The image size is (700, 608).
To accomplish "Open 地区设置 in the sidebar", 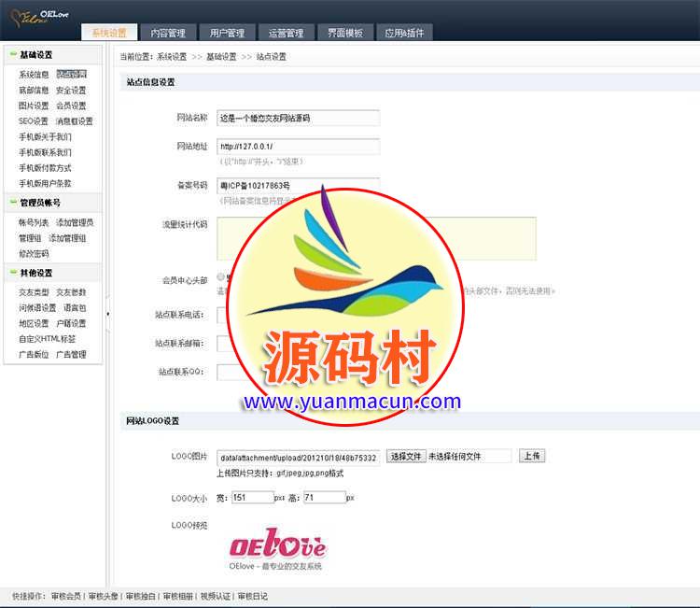I will coord(34,323).
